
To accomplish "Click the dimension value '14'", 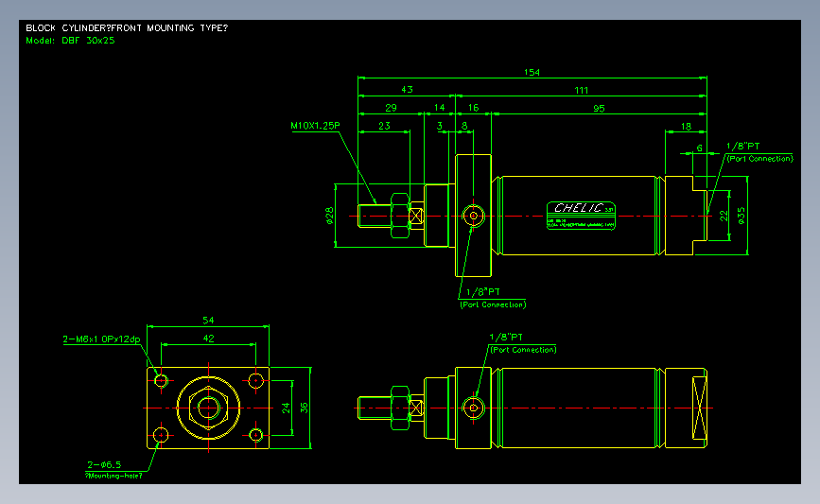I will [439, 107].
